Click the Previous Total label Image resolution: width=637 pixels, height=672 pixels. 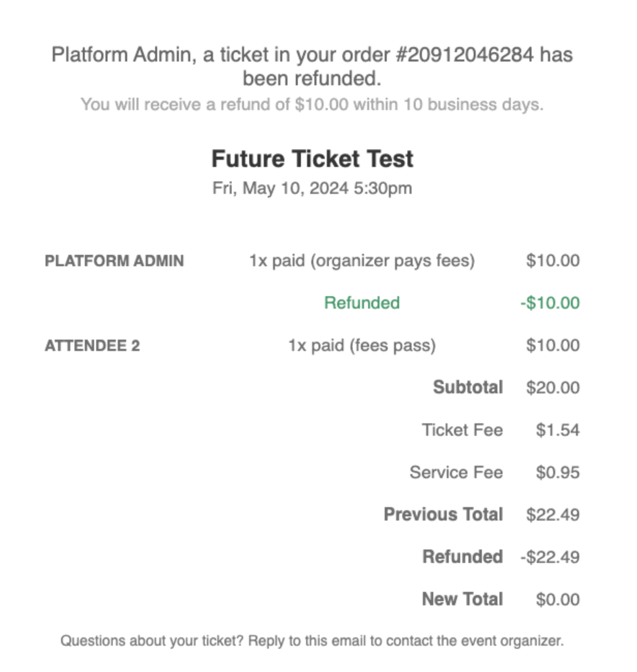coord(443,514)
